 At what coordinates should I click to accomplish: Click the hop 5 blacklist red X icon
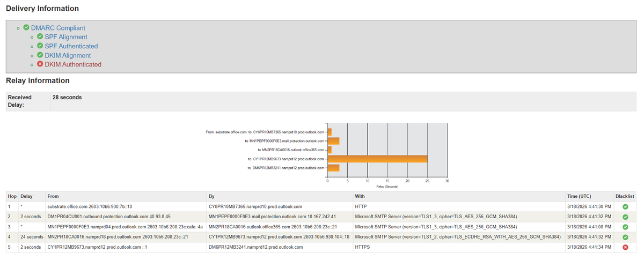625,247
